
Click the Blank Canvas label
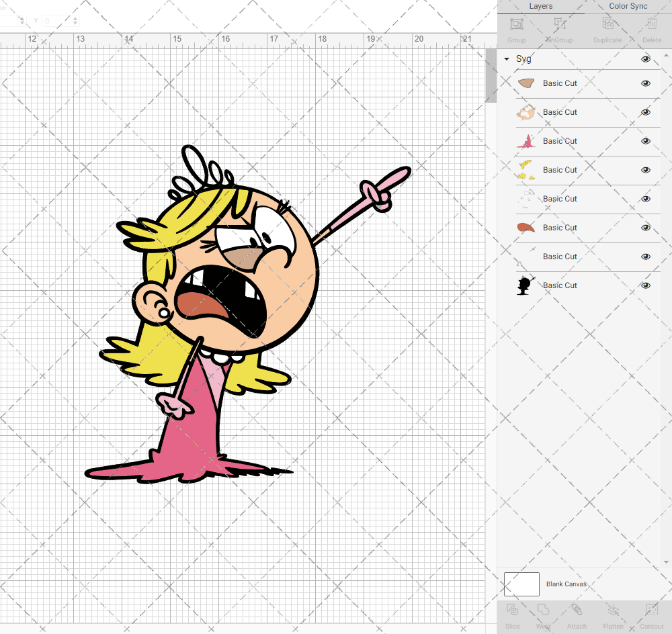coord(566,584)
